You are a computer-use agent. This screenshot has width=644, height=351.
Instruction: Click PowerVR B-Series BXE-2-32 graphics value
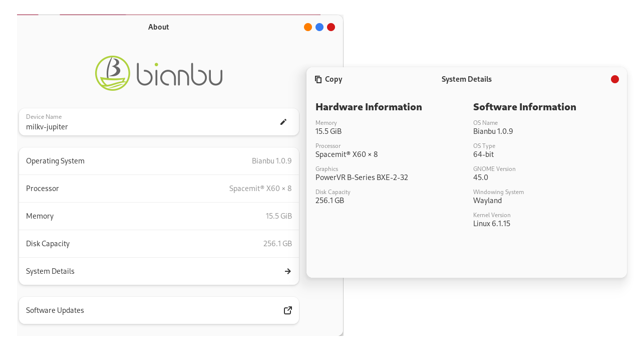coord(362,178)
